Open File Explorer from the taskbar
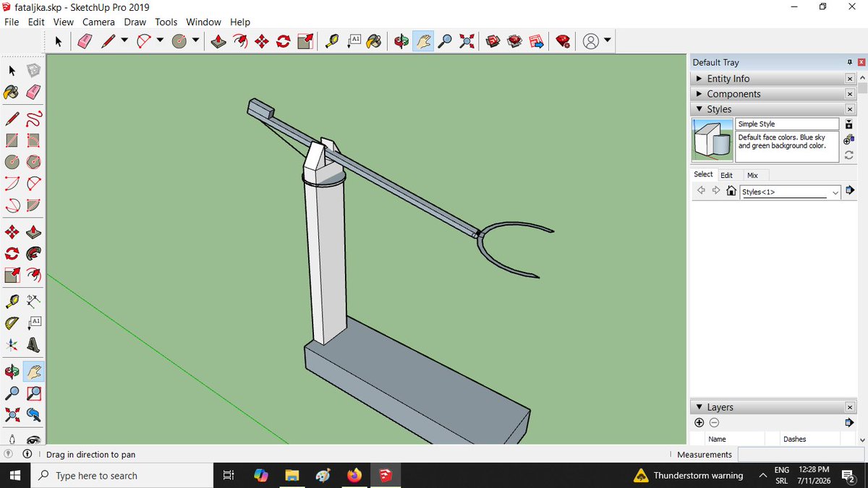The height and width of the screenshot is (488, 868). pos(292,476)
